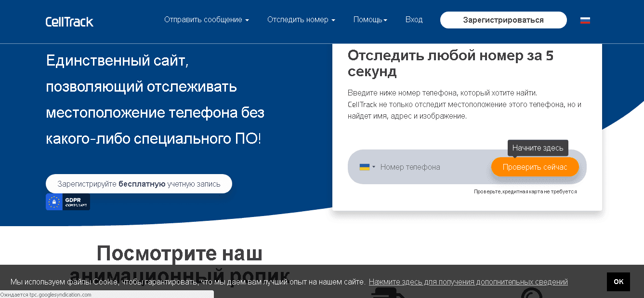Click Зарегистрируйте бесплатную учетную запись button
The image size is (644, 298).
139,184
